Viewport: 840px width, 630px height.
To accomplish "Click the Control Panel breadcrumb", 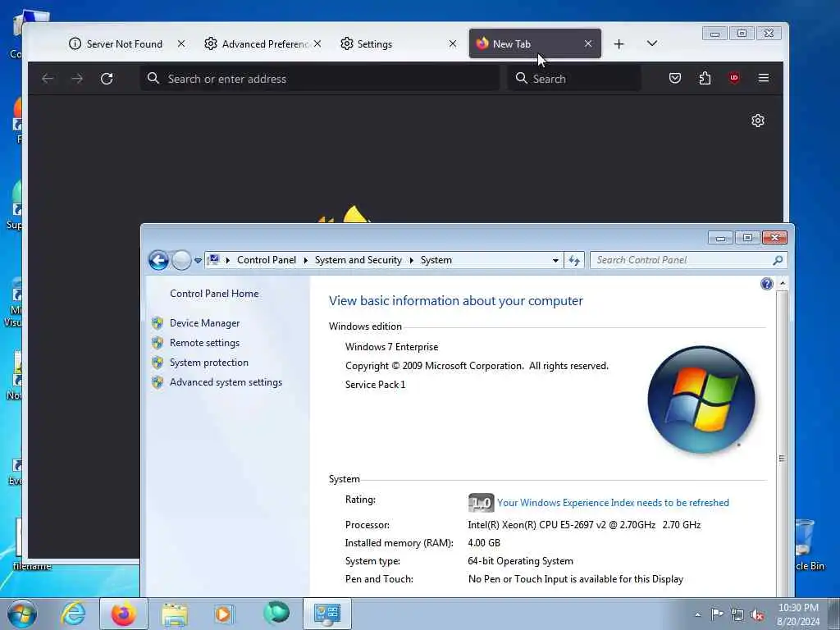I will [x=267, y=260].
